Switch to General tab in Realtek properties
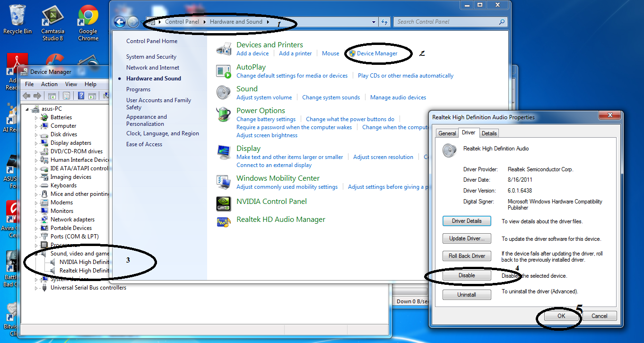 [x=447, y=133]
